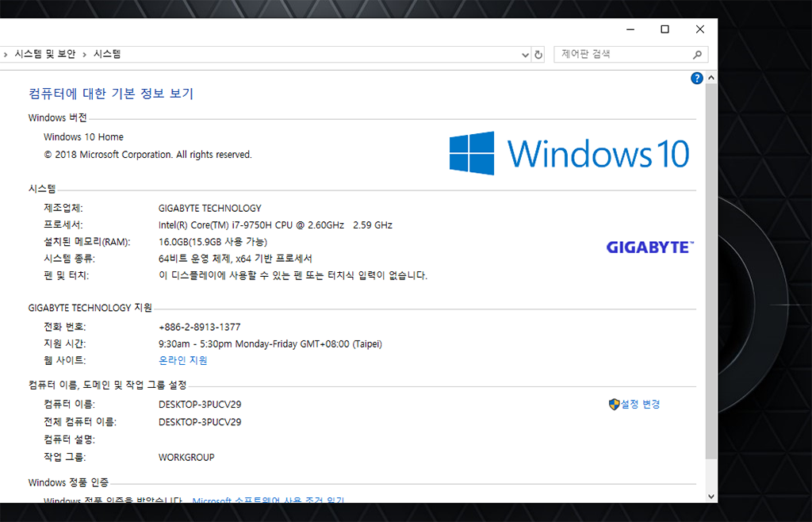The width and height of the screenshot is (812, 522).
Task: Click the pen and touch availability text
Action: [x=293, y=275]
